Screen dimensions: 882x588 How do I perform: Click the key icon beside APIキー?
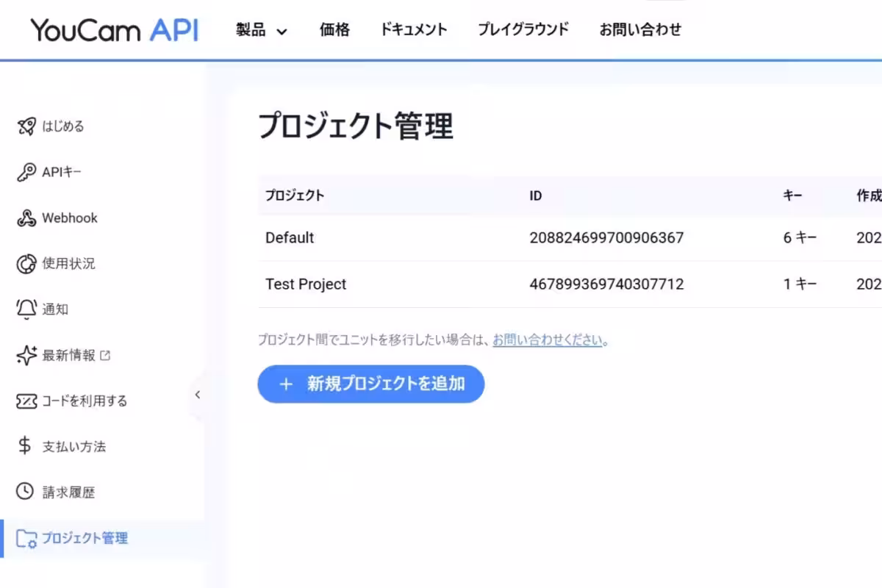point(26,172)
